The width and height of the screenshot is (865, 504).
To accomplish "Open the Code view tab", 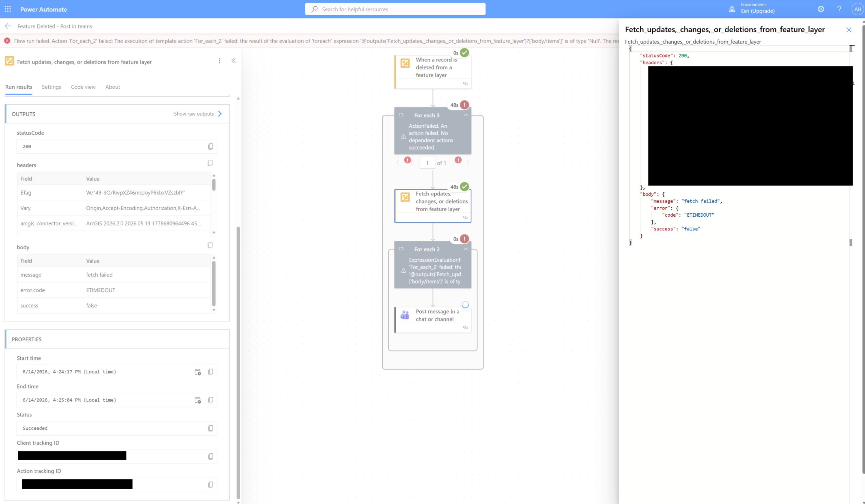I will point(83,87).
